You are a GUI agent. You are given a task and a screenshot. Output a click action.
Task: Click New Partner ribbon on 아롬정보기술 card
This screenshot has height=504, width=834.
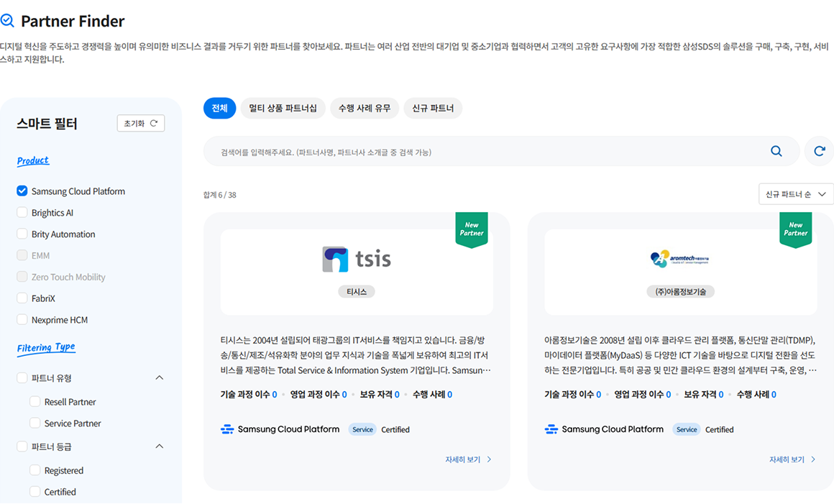(x=796, y=229)
